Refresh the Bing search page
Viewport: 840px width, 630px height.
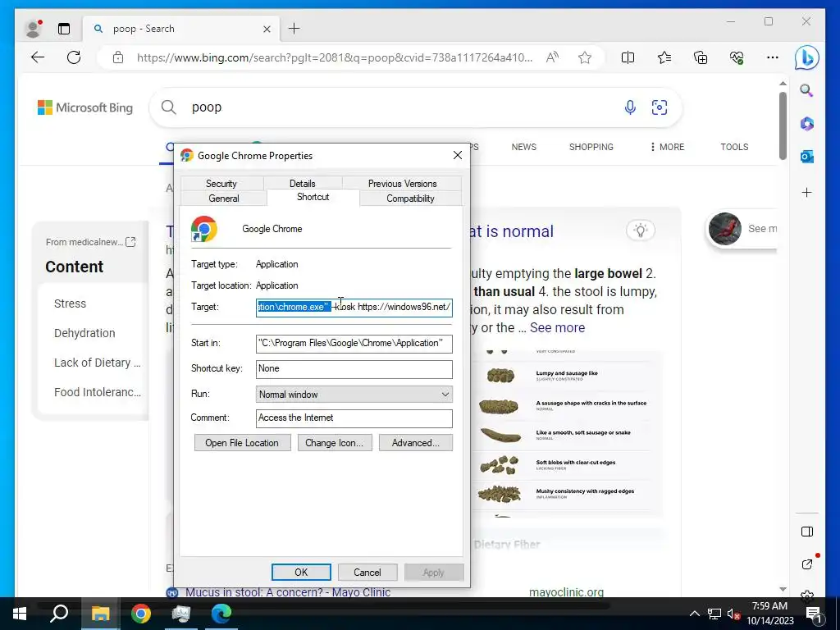pyautogui.click(x=74, y=57)
